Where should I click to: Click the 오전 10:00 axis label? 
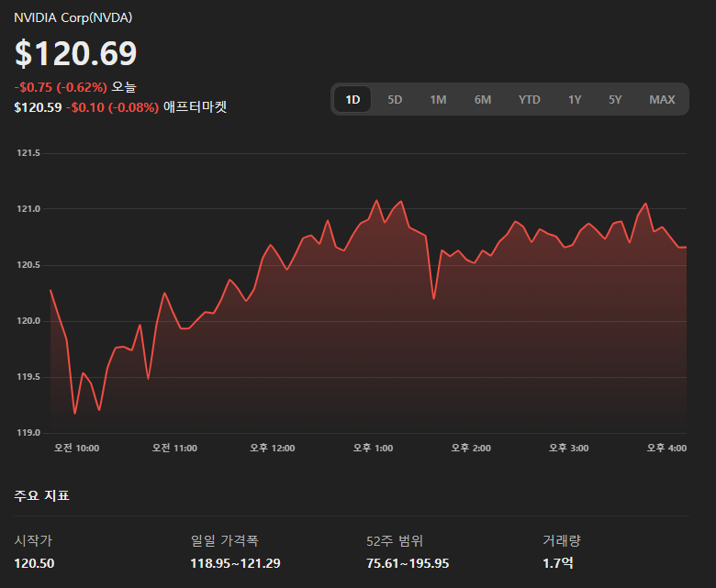77,449
